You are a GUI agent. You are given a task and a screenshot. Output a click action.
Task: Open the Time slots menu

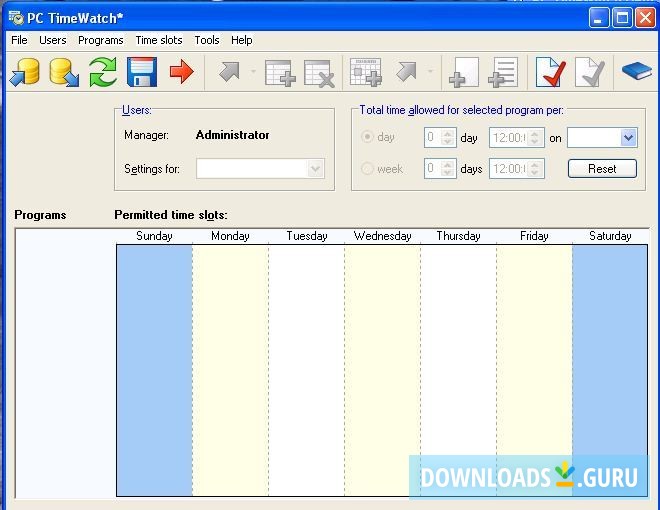(159, 40)
